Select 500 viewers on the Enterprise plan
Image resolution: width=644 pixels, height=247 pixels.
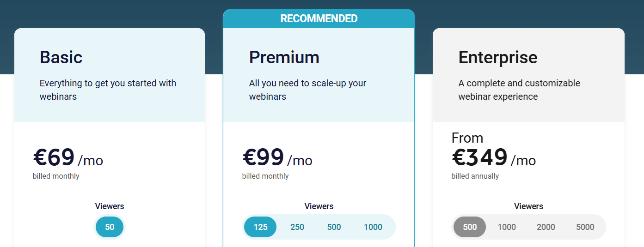click(x=470, y=227)
